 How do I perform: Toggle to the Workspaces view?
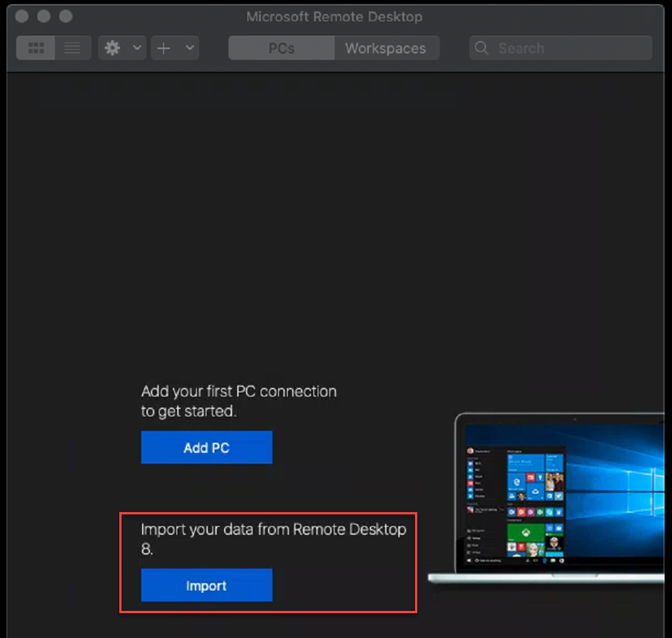tap(387, 48)
